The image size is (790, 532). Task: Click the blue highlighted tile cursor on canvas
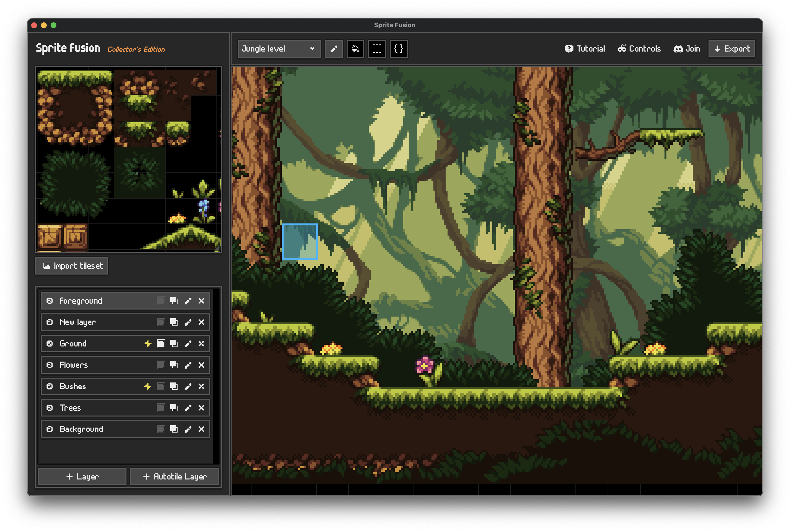(300, 242)
